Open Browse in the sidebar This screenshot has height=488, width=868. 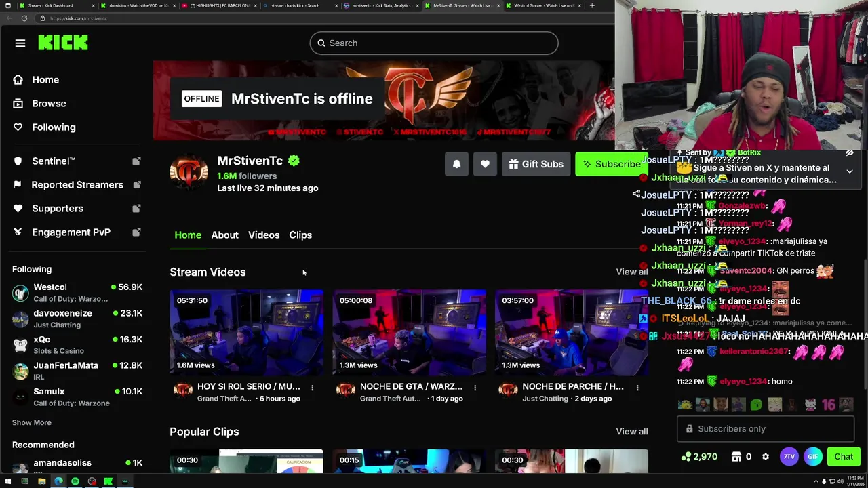pyautogui.click(x=39, y=104)
